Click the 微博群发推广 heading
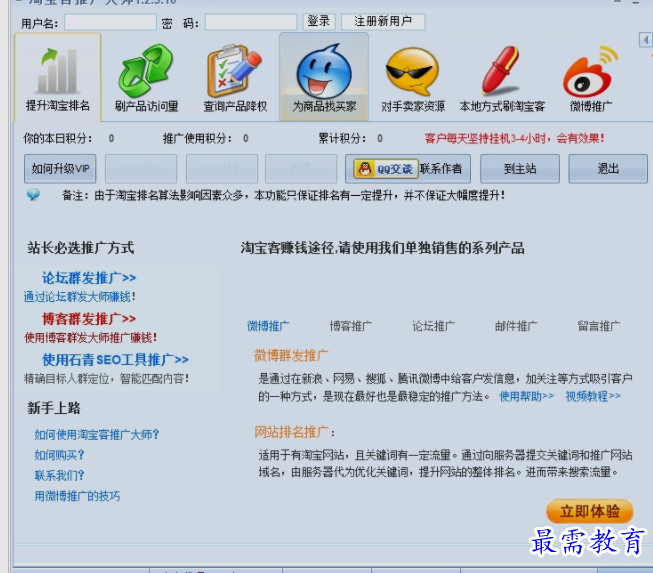 click(291, 356)
